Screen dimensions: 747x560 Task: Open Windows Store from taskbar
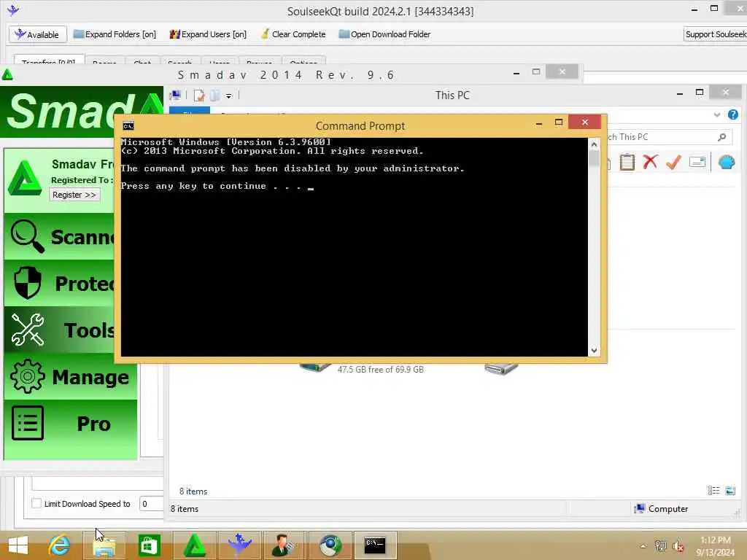click(x=149, y=545)
